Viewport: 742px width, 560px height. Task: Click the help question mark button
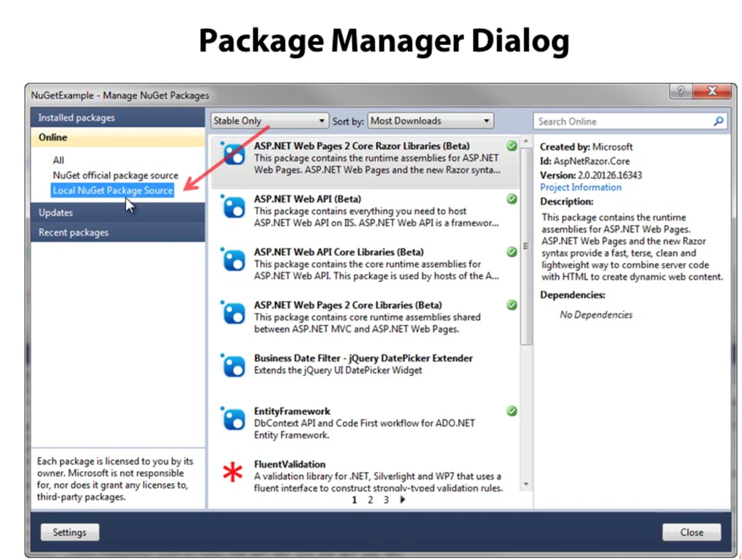coord(681,91)
